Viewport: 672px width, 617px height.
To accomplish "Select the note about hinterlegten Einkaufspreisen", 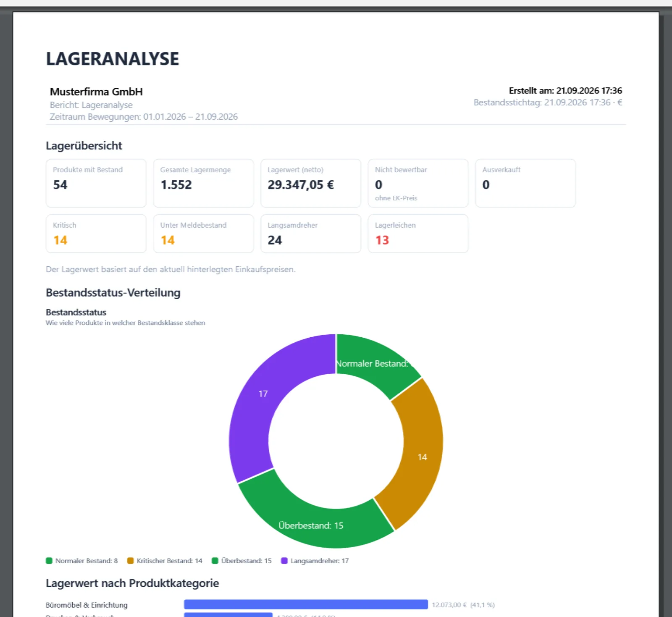I will click(x=171, y=269).
